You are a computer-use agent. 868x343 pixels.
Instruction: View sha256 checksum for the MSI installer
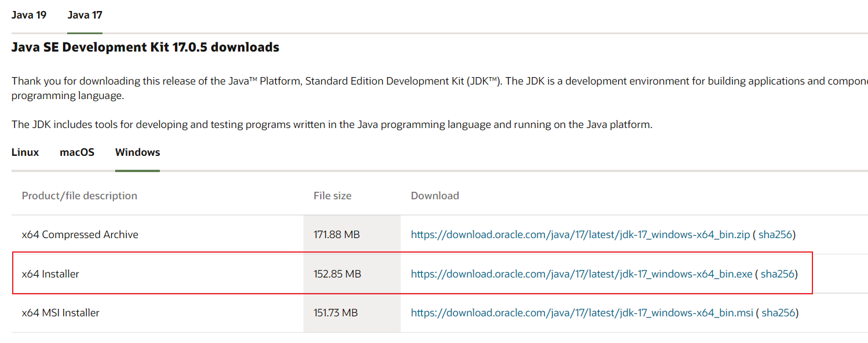point(778,313)
